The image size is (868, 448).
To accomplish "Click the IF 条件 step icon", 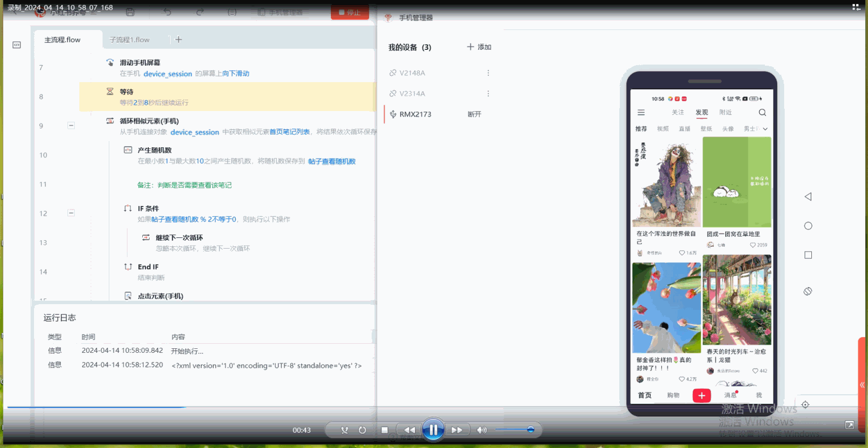I will (x=128, y=208).
